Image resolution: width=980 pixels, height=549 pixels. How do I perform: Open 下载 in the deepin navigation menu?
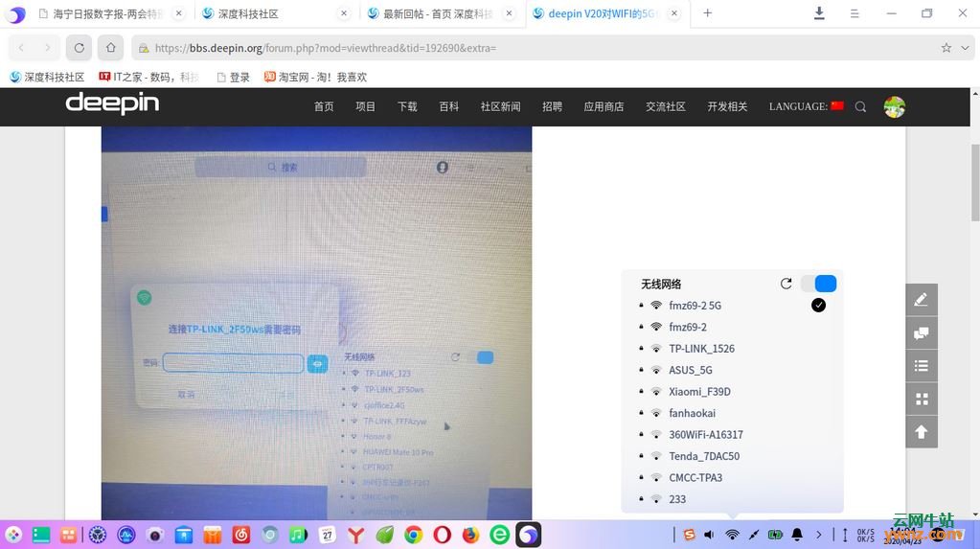point(407,107)
